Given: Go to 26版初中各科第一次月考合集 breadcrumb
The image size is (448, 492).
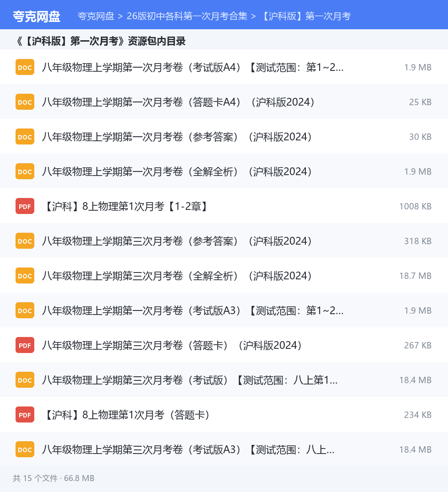Looking at the screenshot, I should [187, 16].
